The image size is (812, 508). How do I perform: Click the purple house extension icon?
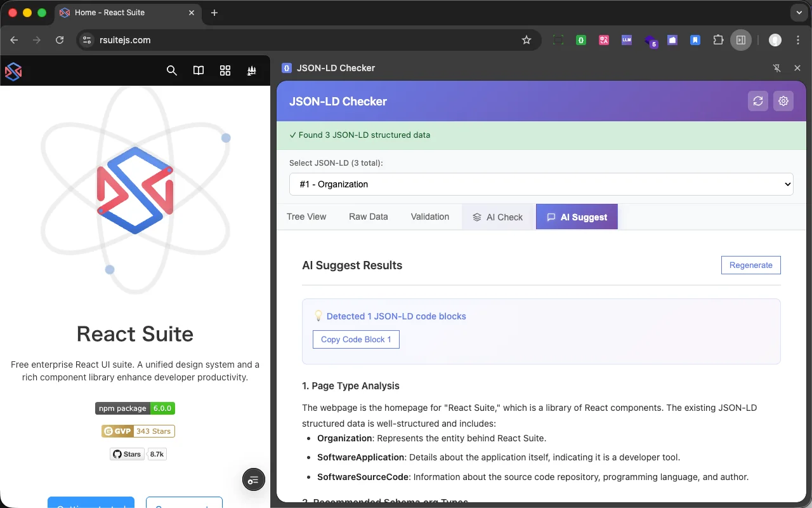pos(672,40)
